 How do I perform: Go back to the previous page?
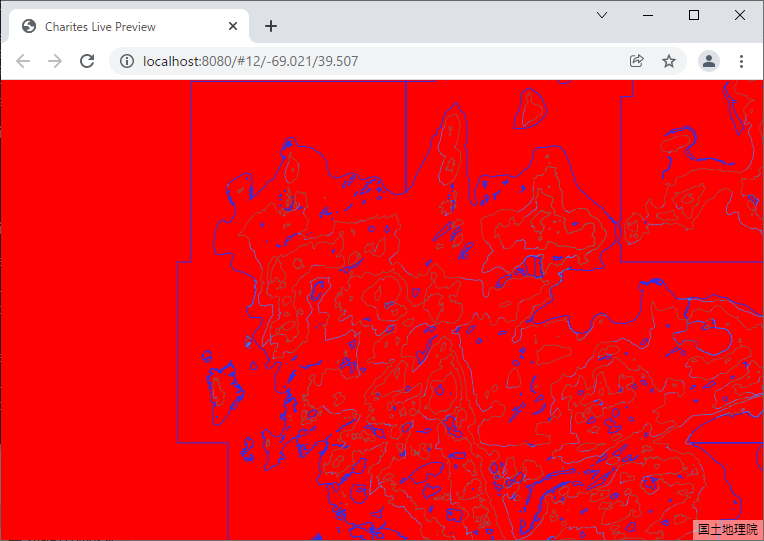pos(23,61)
